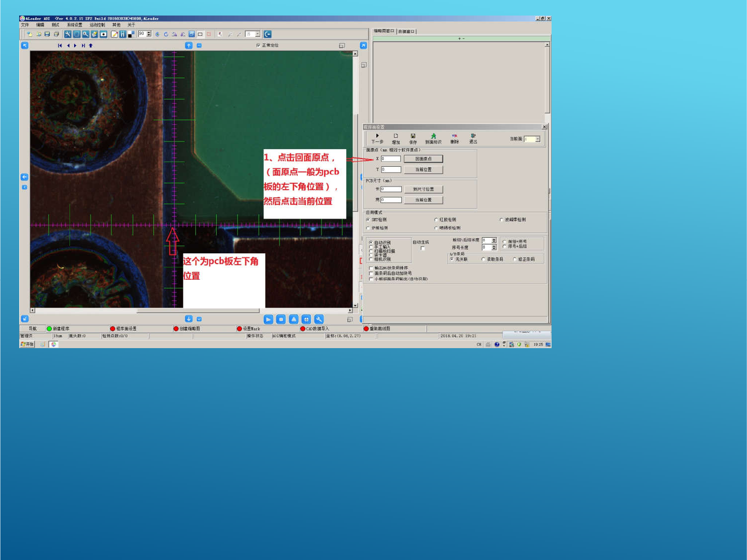Click the 退出 (exit) icon
This screenshot has height=560, width=747.
point(473,137)
